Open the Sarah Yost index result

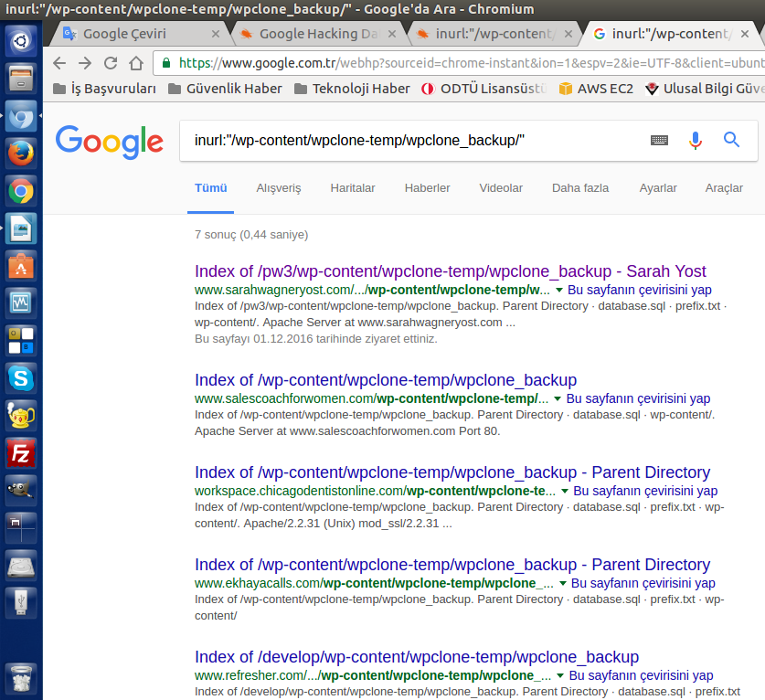pos(451,271)
